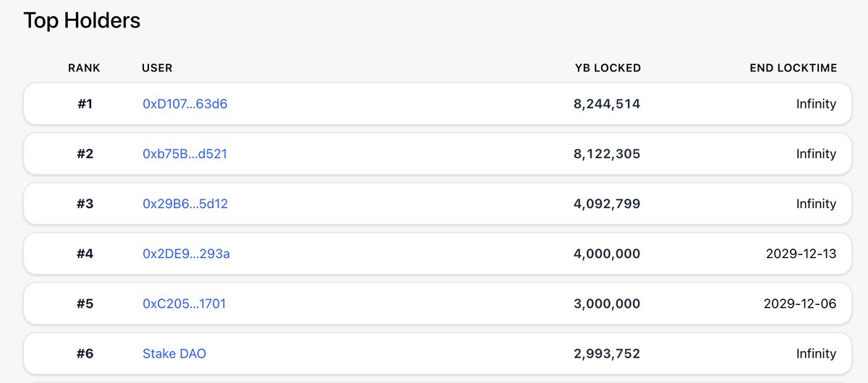Select the #2 rank cell
Image resolution: width=868 pixels, height=383 pixels.
tap(85, 154)
